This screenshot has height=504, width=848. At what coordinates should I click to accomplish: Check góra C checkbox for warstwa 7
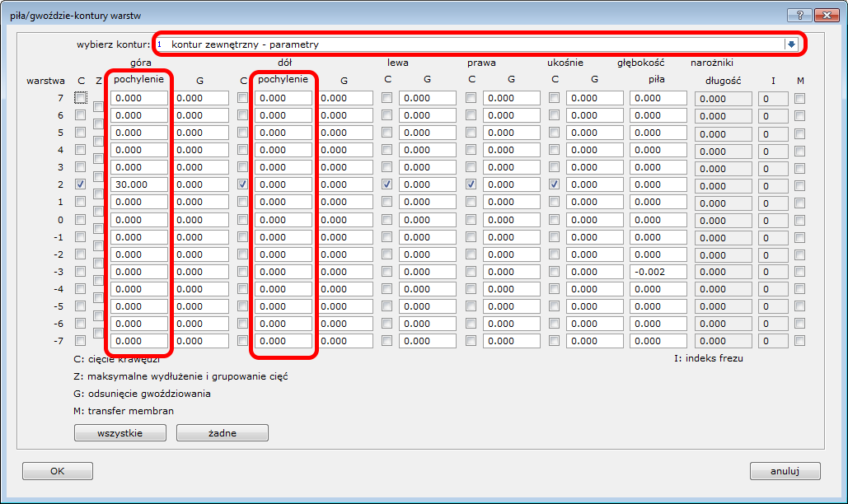pyautogui.click(x=80, y=98)
